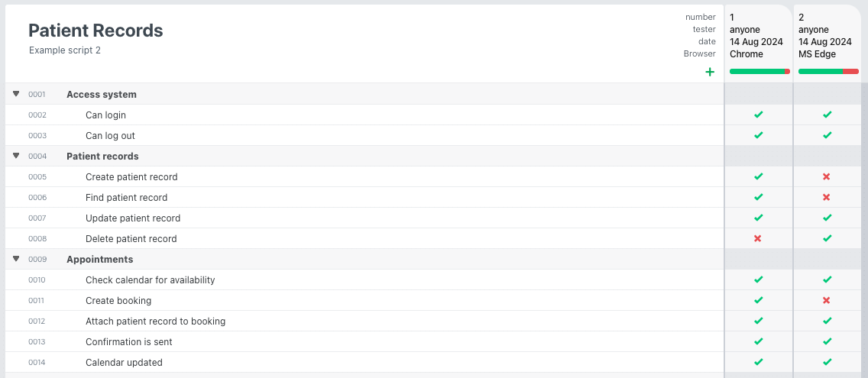Select the Attach patient record to booking row
868x378 pixels.
pyautogui.click(x=155, y=321)
